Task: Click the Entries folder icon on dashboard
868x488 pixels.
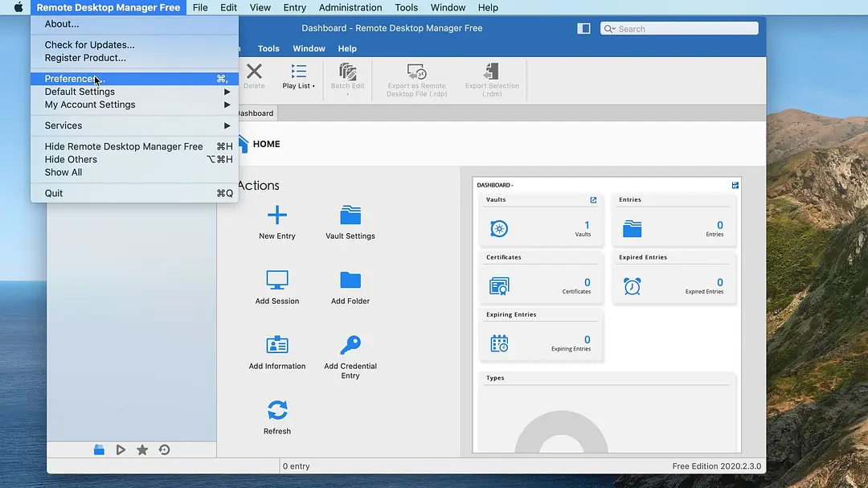Action: click(632, 229)
